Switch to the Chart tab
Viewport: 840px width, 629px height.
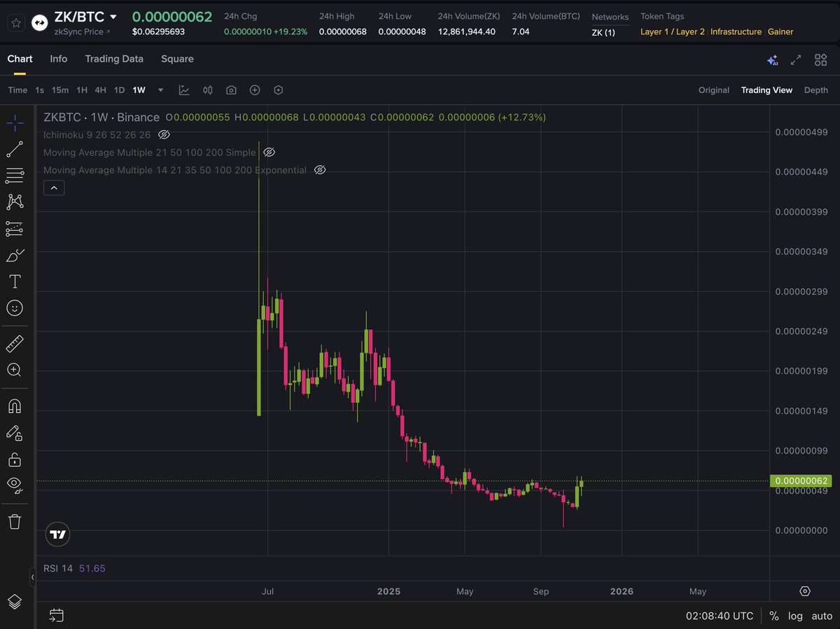(20, 59)
